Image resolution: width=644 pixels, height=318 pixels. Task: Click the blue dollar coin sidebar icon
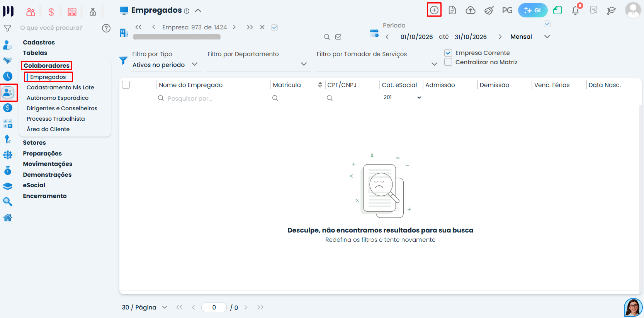(8, 108)
